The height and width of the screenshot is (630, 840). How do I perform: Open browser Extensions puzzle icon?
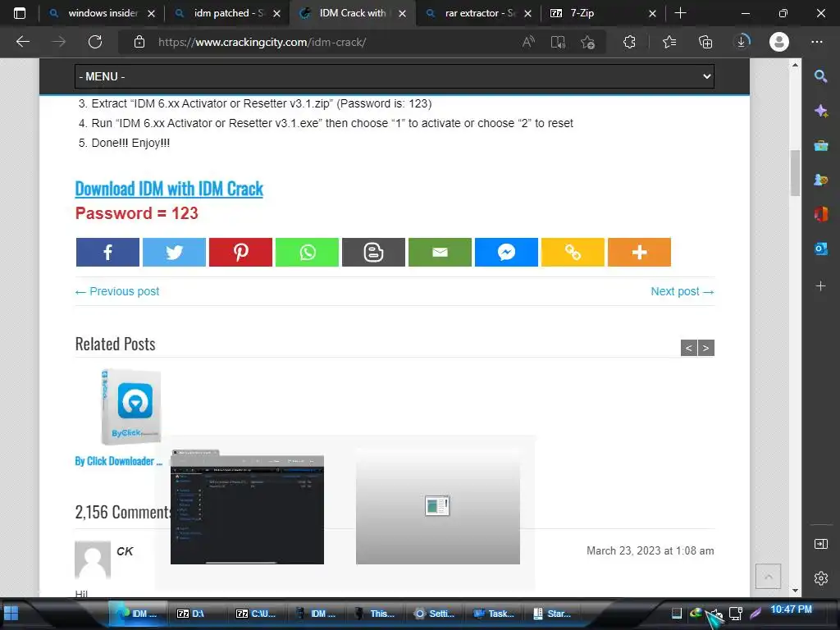tap(629, 42)
